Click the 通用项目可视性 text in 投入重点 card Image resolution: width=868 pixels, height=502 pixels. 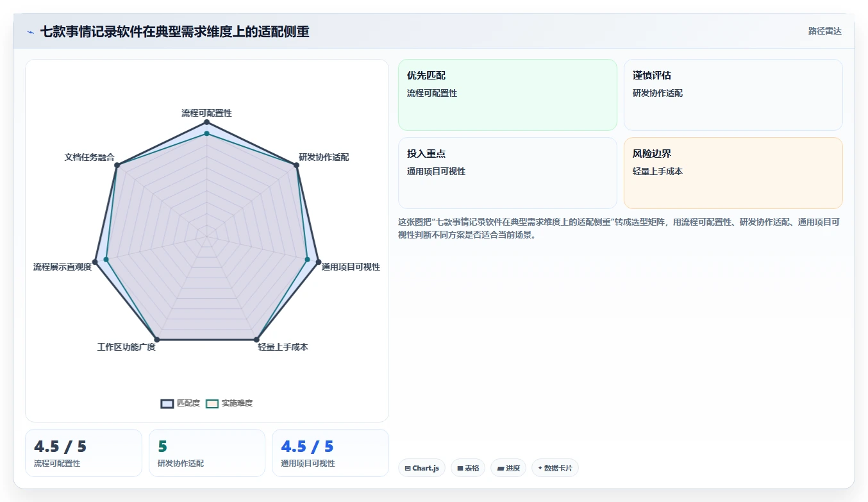[436, 171]
